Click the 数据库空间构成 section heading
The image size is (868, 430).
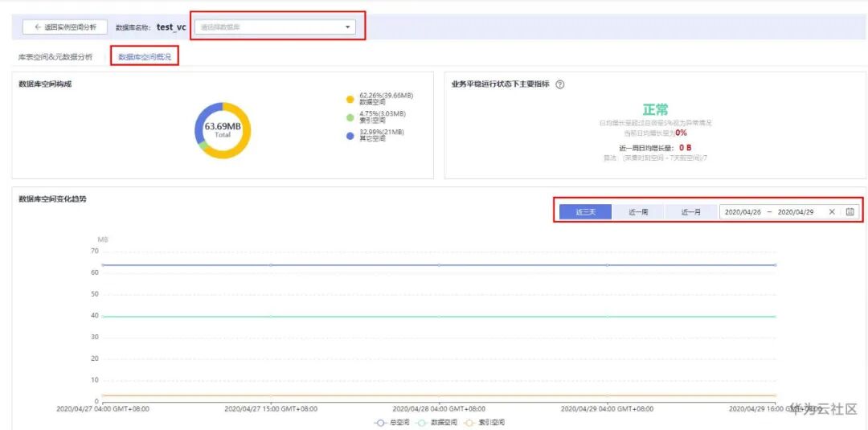[x=45, y=84]
